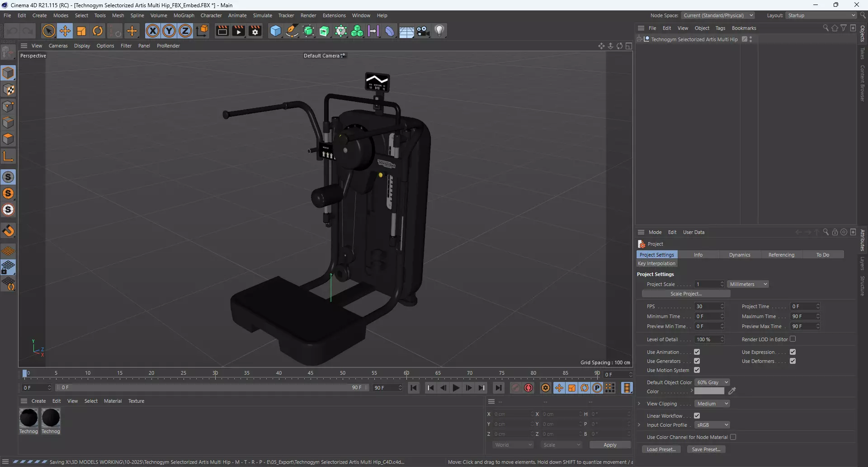Add a Light object
The width and height of the screenshot is (868, 467).
click(439, 31)
